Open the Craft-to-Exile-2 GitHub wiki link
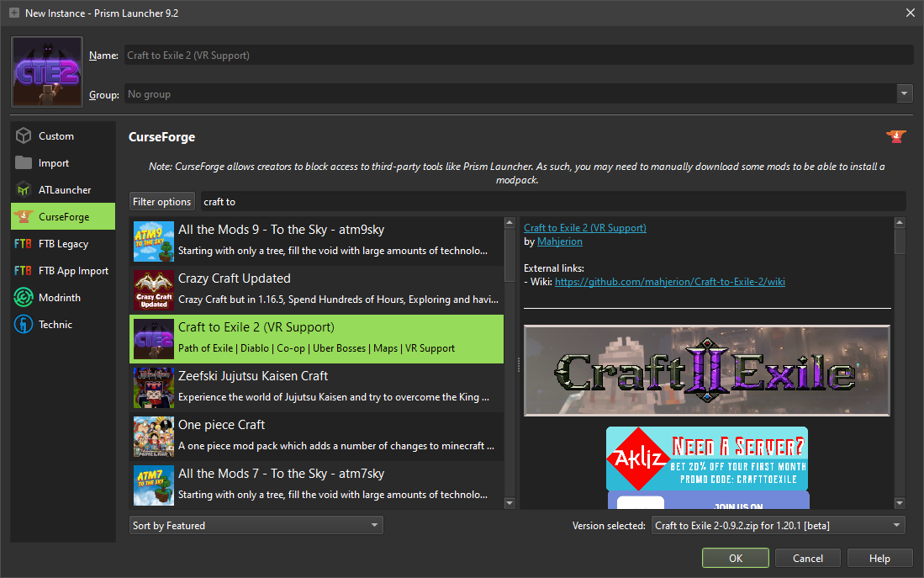Image resolution: width=924 pixels, height=578 pixels. click(669, 282)
